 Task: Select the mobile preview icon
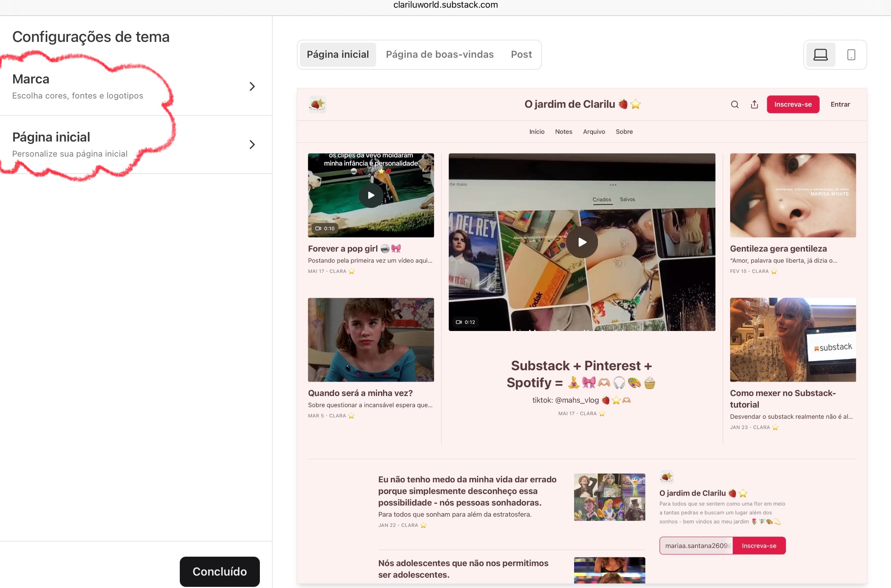click(x=851, y=55)
